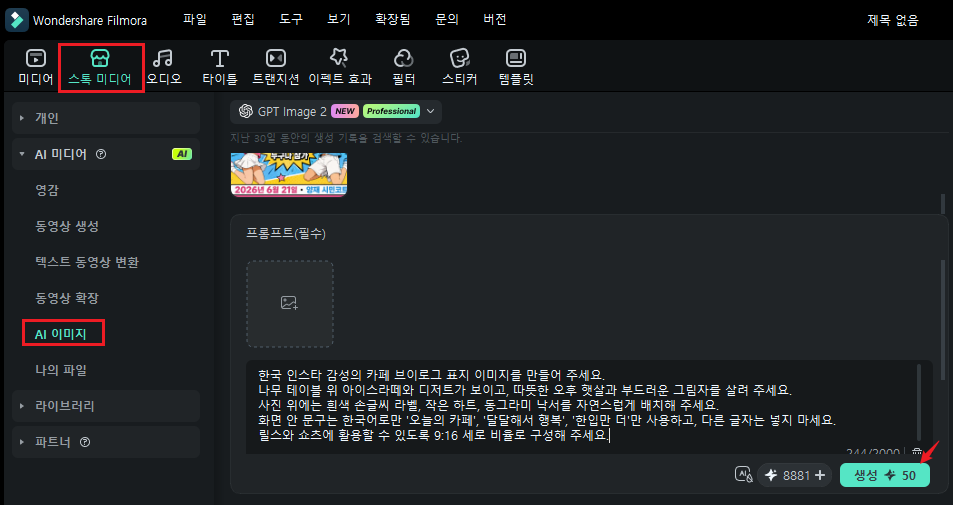Click the 8881 credits sparkle icon
The image size is (953, 505).
[x=771, y=475]
